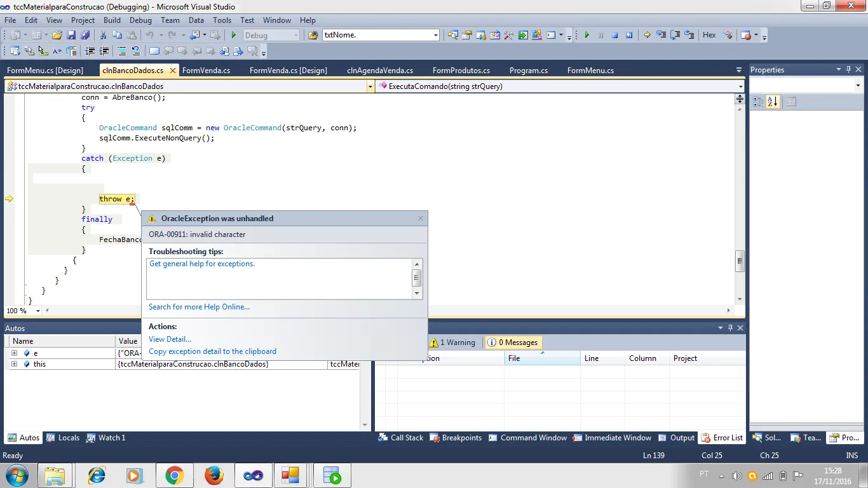The image size is (868, 488).
Task: Click the Find in Files icon
Action: (x=313, y=35)
